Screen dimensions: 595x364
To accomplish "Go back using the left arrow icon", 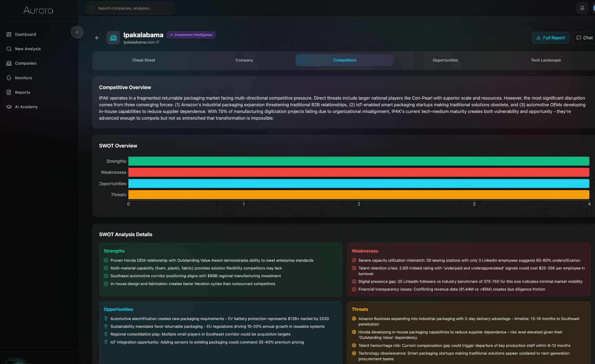I will tap(97, 38).
